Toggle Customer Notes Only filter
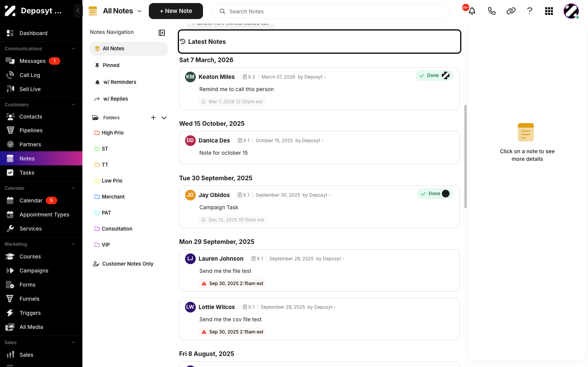 pos(123,264)
